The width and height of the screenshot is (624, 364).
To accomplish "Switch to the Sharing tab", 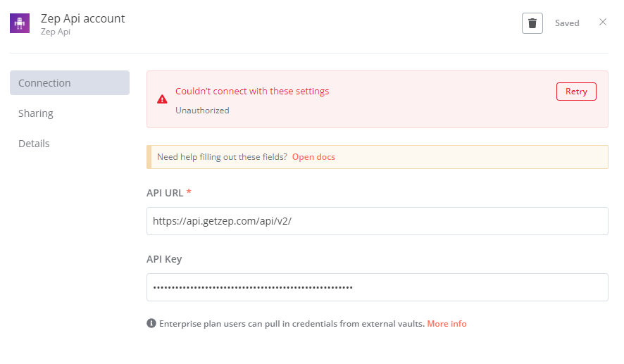I will point(36,113).
